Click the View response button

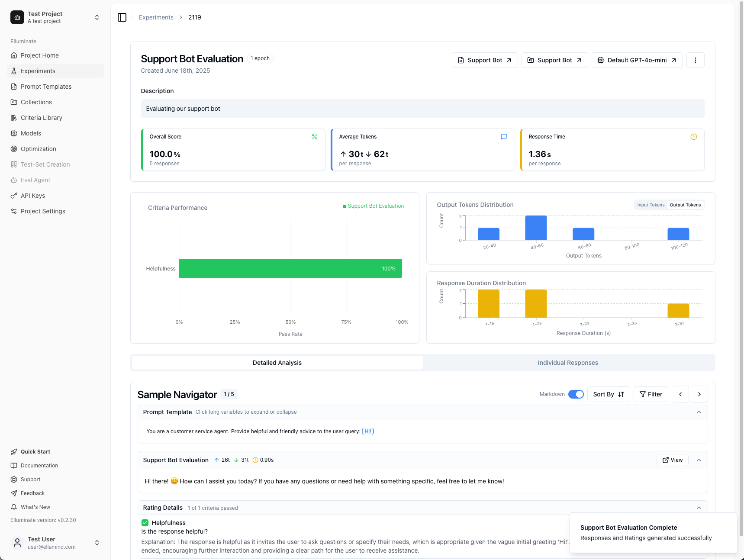pos(673,460)
